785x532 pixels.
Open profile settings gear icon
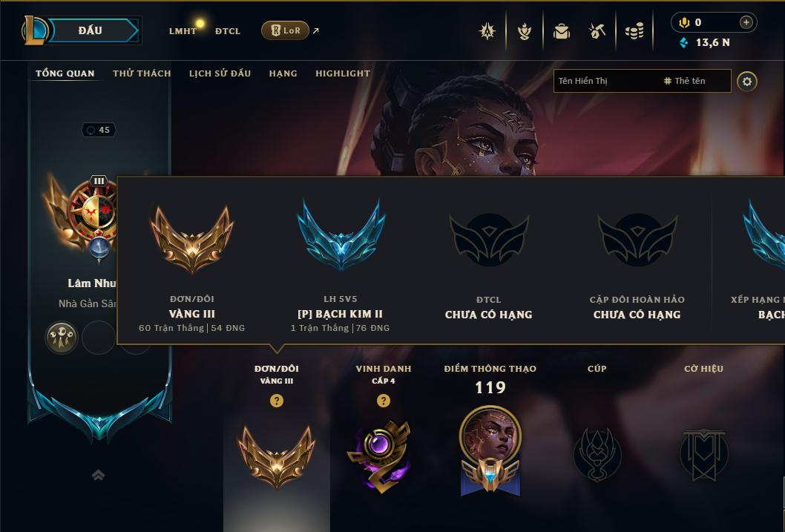(x=746, y=82)
